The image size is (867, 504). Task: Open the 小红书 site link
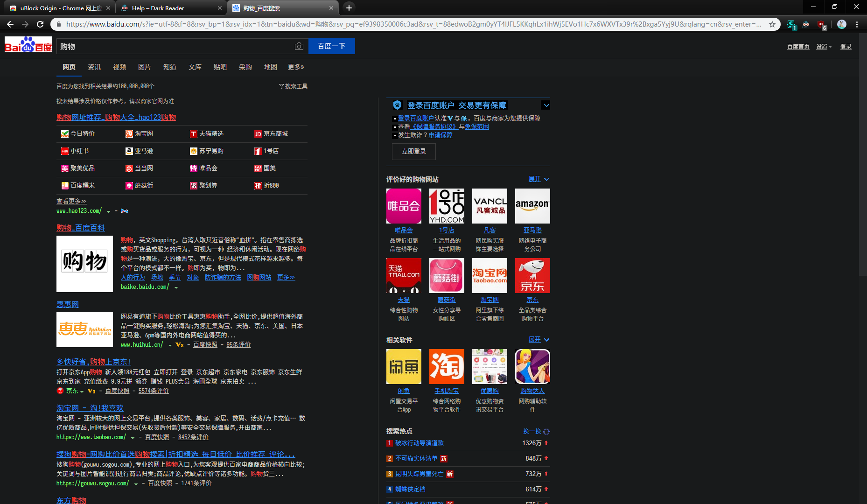(x=75, y=151)
